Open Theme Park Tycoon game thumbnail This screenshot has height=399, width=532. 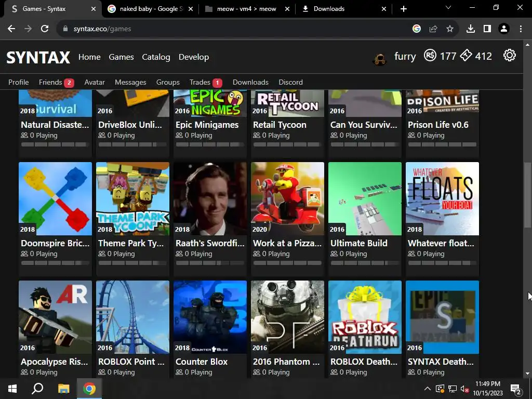click(x=132, y=198)
